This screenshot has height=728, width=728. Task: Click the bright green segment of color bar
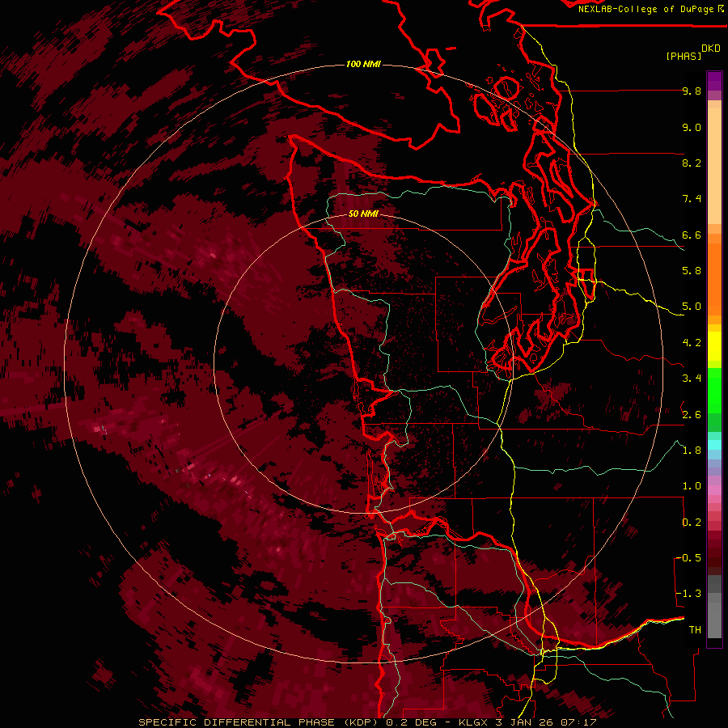point(714,390)
